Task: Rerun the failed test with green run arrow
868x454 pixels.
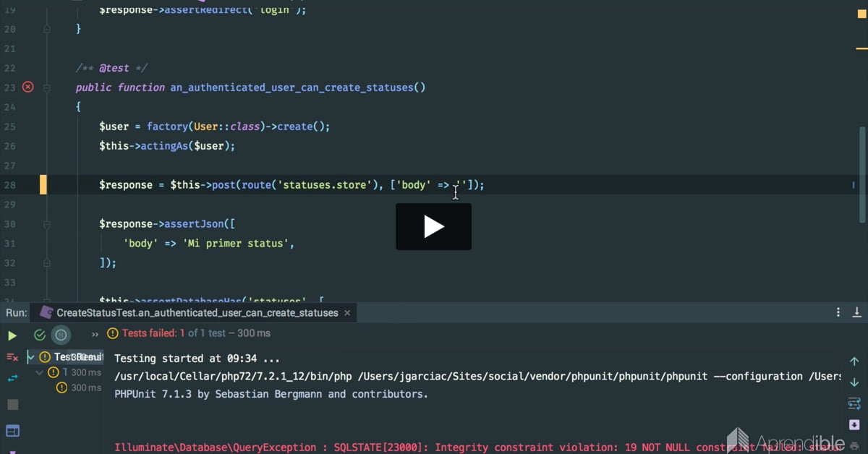Action: pyautogui.click(x=12, y=335)
